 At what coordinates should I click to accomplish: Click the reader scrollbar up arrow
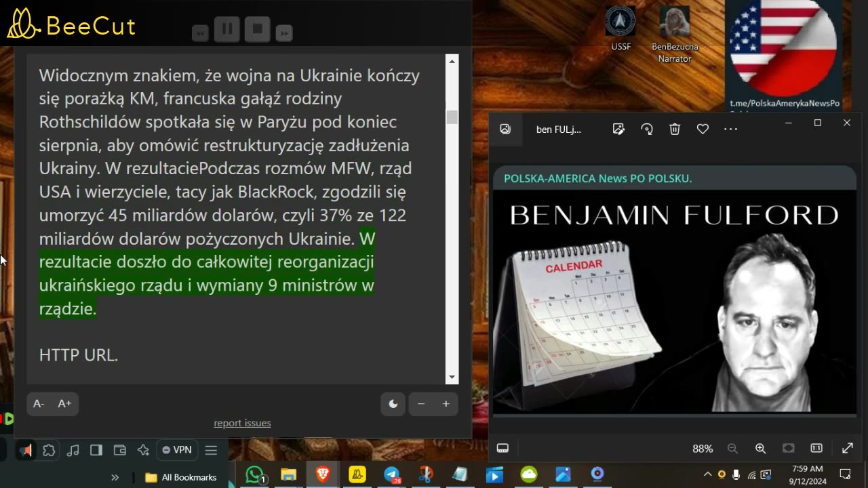pyautogui.click(x=452, y=62)
